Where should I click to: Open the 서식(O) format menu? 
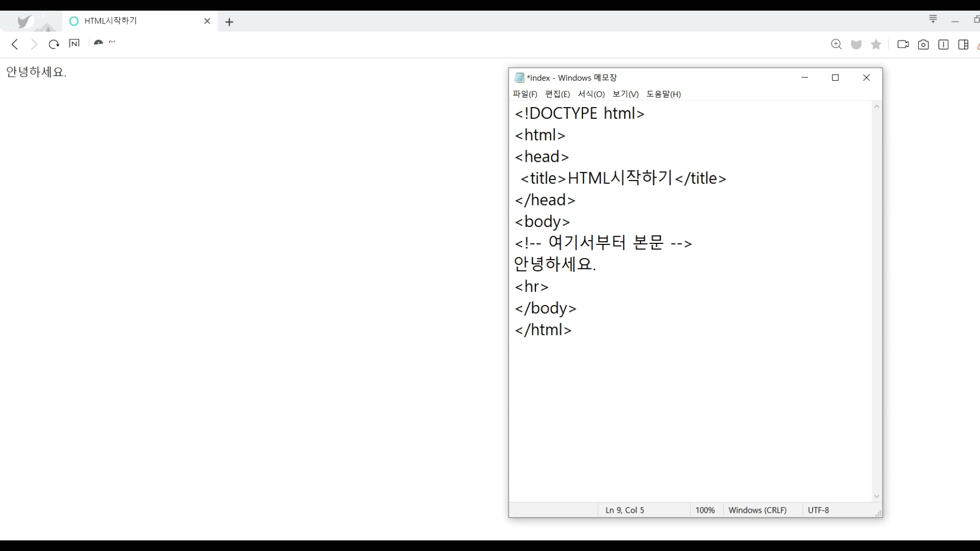pyautogui.click(x=591, y=94)
